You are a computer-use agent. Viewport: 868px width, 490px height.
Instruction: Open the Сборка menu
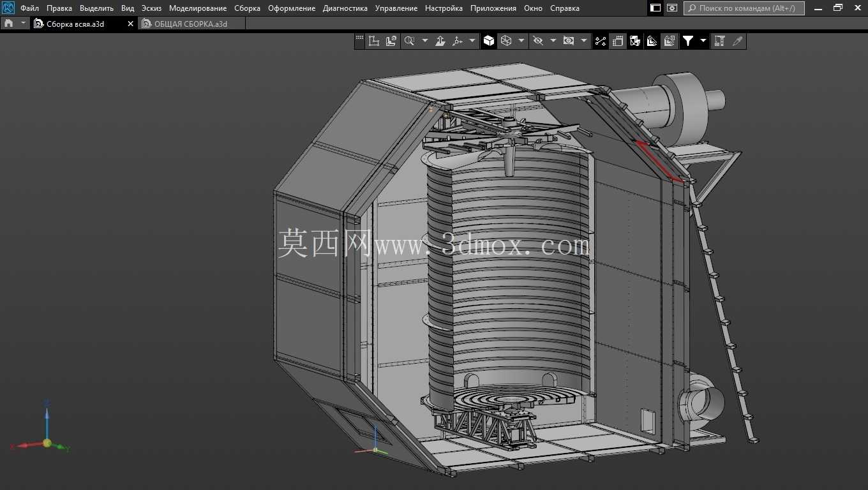click(x=247, y=8)
